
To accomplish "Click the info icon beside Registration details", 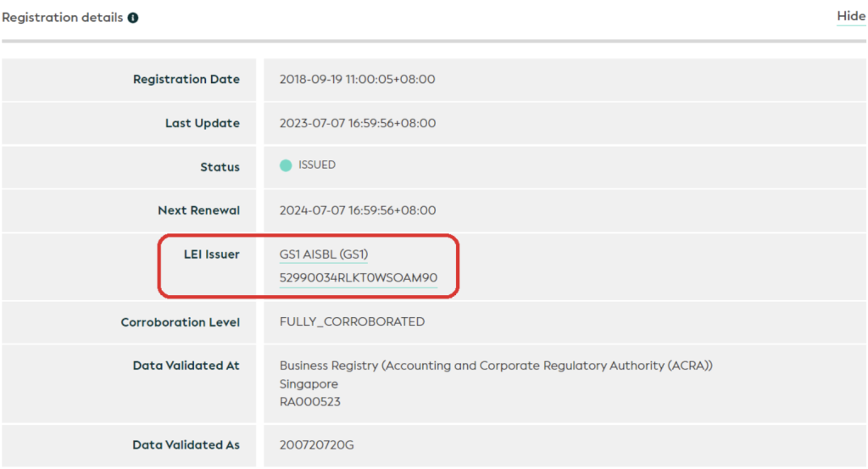I will click(x=133, y=18).
